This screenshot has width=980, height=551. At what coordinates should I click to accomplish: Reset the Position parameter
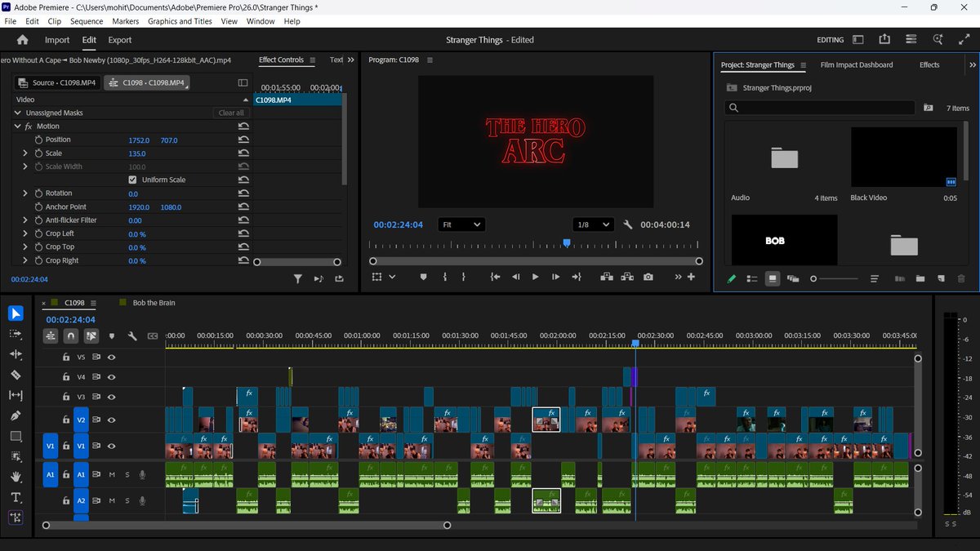[243, 140]
